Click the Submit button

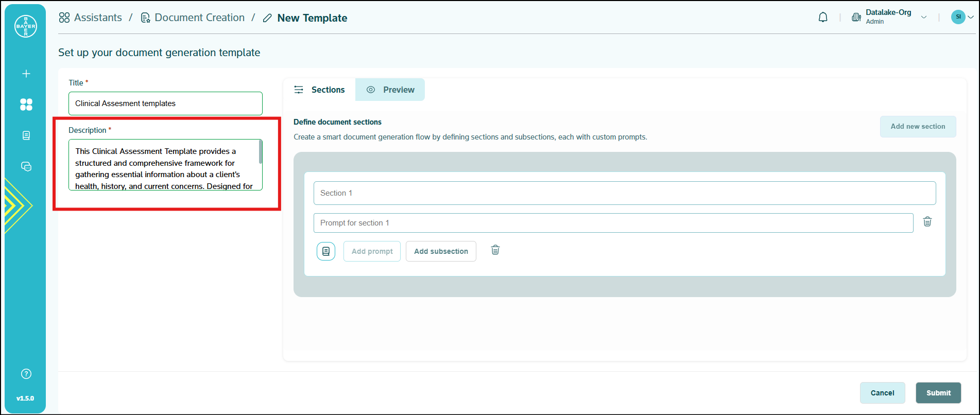pyautogui.click(x=938, y=393)
